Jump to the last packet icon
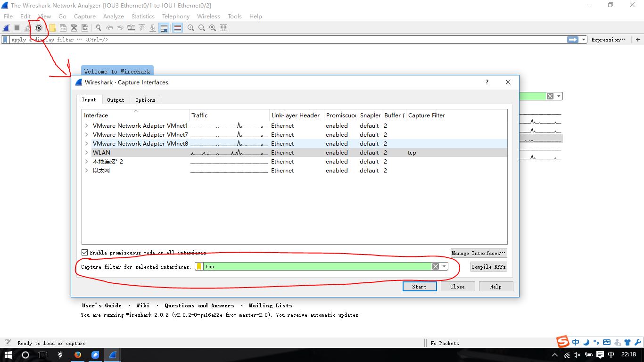 coord(153,28)
